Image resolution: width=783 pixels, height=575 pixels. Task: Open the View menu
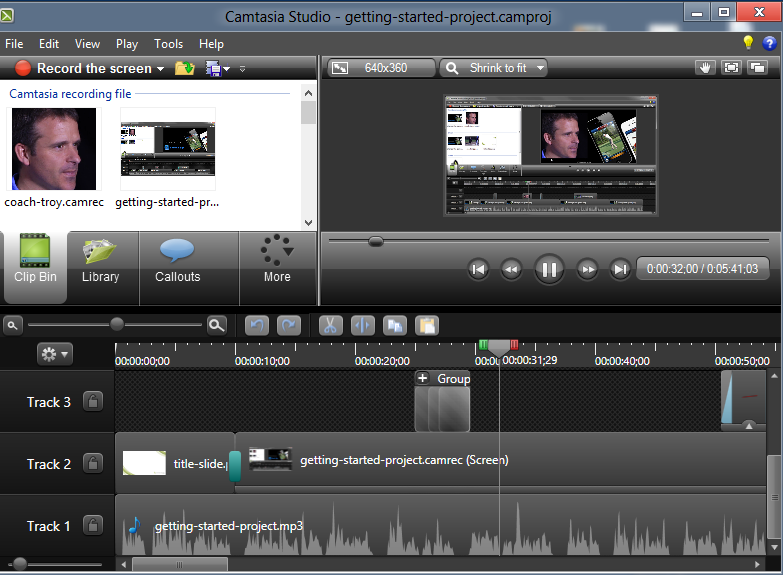87,44
